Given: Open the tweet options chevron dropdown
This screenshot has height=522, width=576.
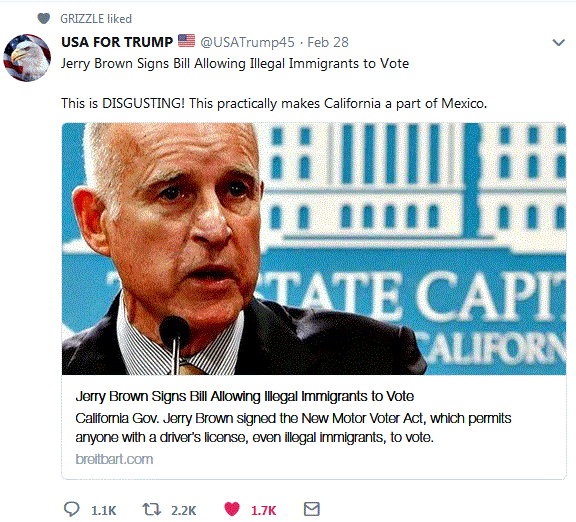Looking at the screenshot, I should pyautogui.click(x=558, y=43).
